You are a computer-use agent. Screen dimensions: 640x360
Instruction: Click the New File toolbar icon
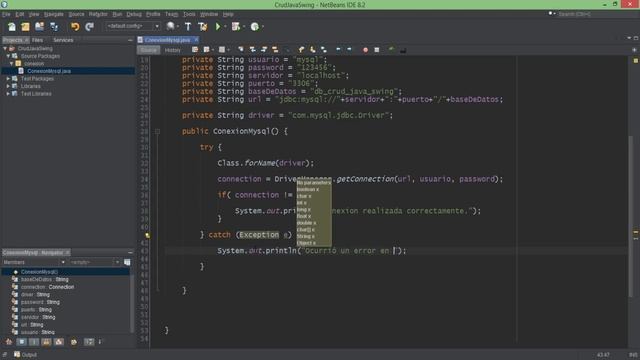(x=12, y=27)
